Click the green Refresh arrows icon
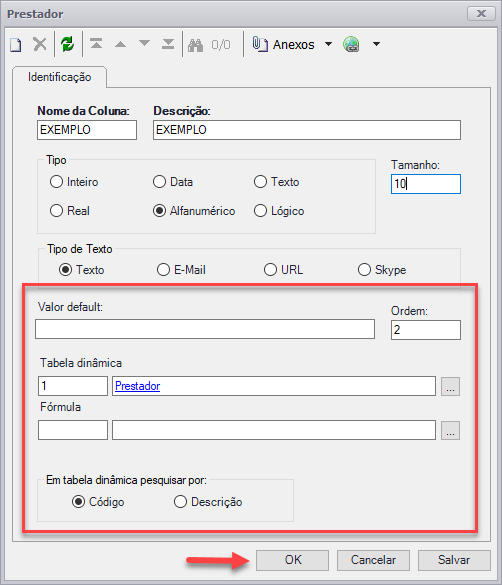This screenshot has height=585, width=502. point(68,44)
